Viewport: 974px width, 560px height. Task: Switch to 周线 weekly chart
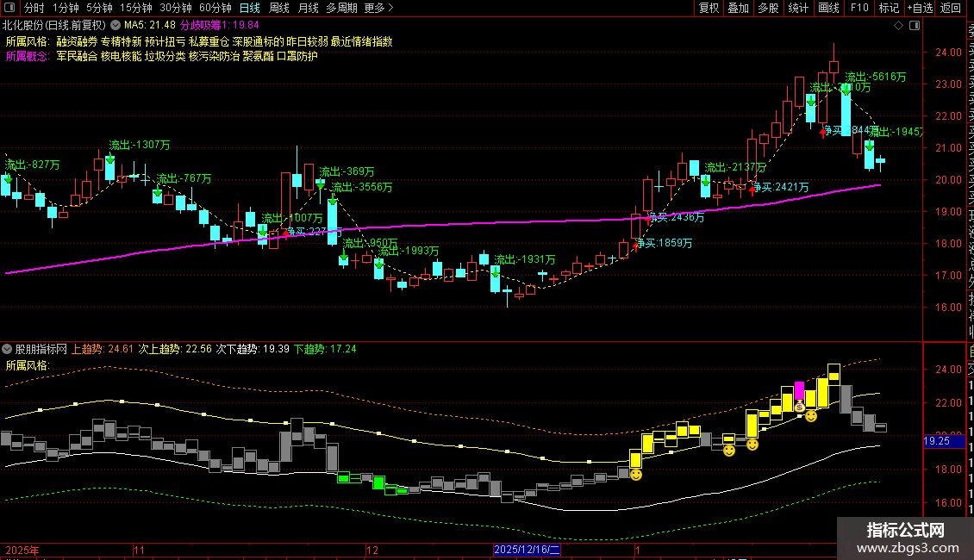tap(279, 8)
